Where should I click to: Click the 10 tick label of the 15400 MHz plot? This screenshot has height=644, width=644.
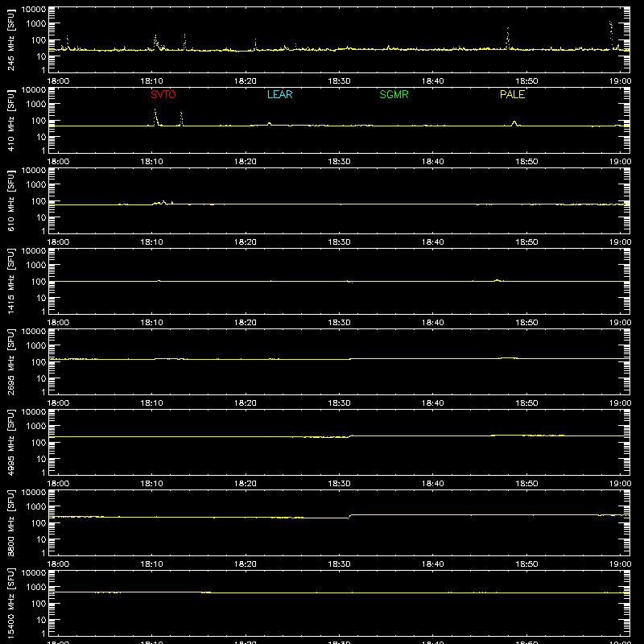click(x=41, y=620)
